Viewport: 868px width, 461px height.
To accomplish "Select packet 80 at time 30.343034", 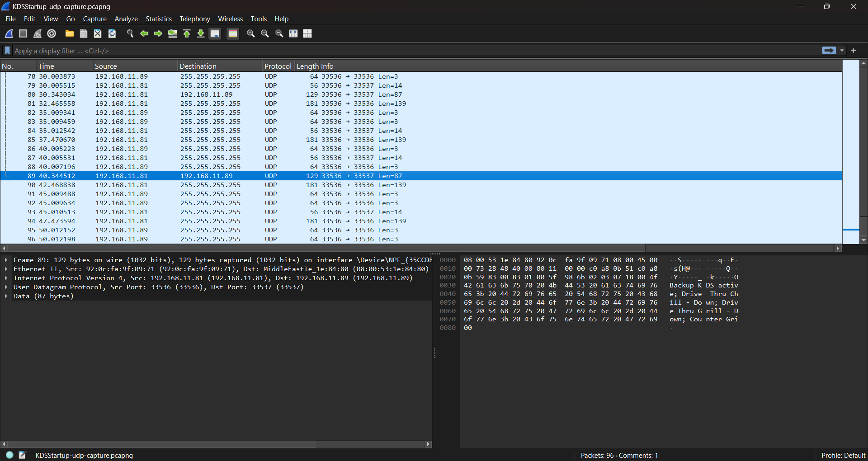I will pyautogui.click(x=421, y=94).
